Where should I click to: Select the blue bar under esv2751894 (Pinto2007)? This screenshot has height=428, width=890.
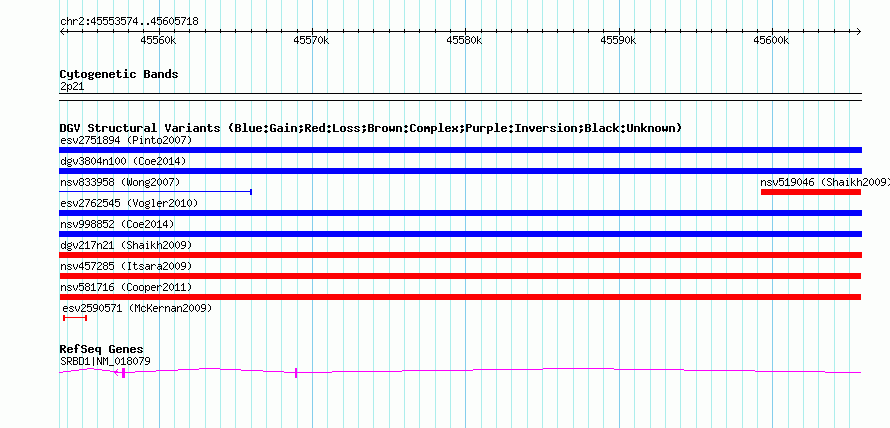coord(460,150)
